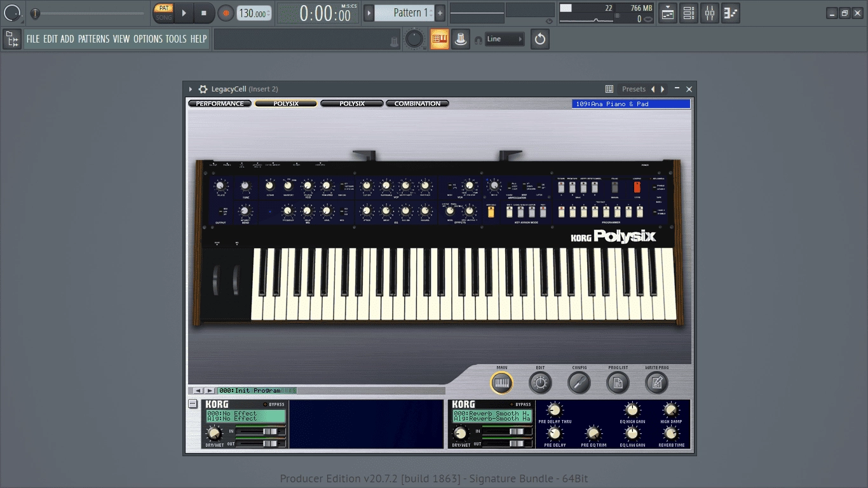Image resolution: width=868 pixels, height=488 pixels.
Task: Open the HELP menu
Action: [198, 39]
